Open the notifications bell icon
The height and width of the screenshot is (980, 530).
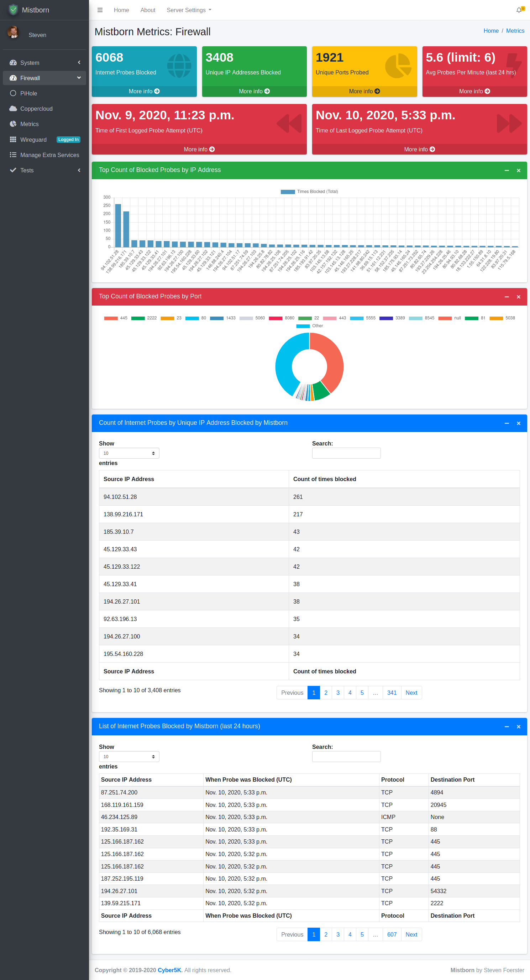519,10
